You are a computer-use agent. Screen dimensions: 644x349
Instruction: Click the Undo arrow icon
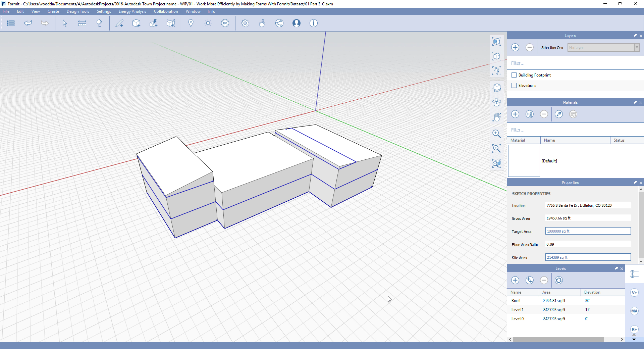28,23
